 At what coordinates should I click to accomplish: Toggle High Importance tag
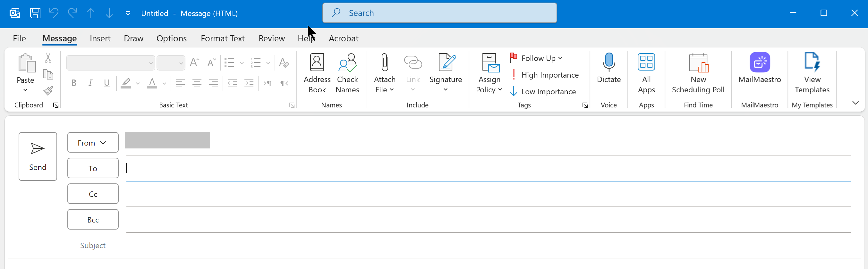point(545,75)
